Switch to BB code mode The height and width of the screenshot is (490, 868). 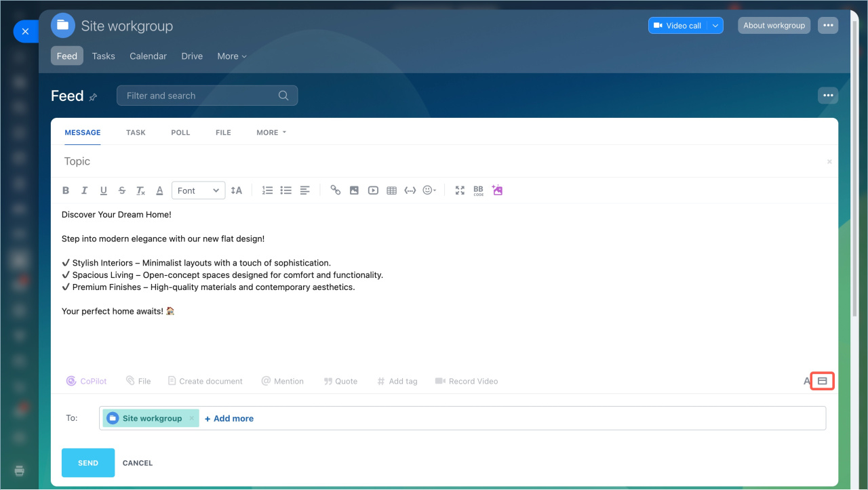click(x=478, y=190)
